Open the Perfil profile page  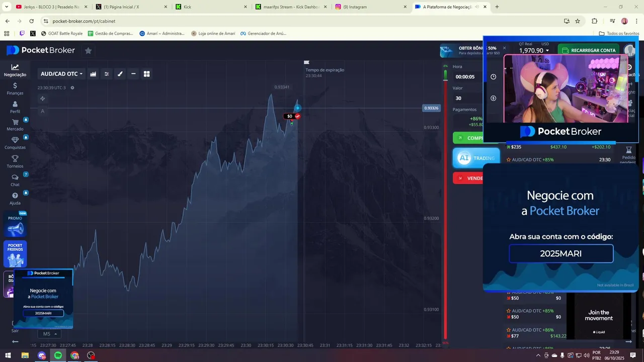pyautogui.click(x=15, y=108)
